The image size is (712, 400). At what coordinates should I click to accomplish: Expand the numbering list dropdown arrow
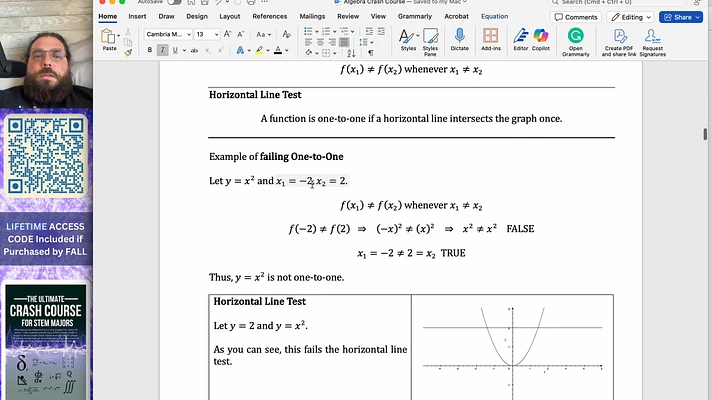[335, 32]
